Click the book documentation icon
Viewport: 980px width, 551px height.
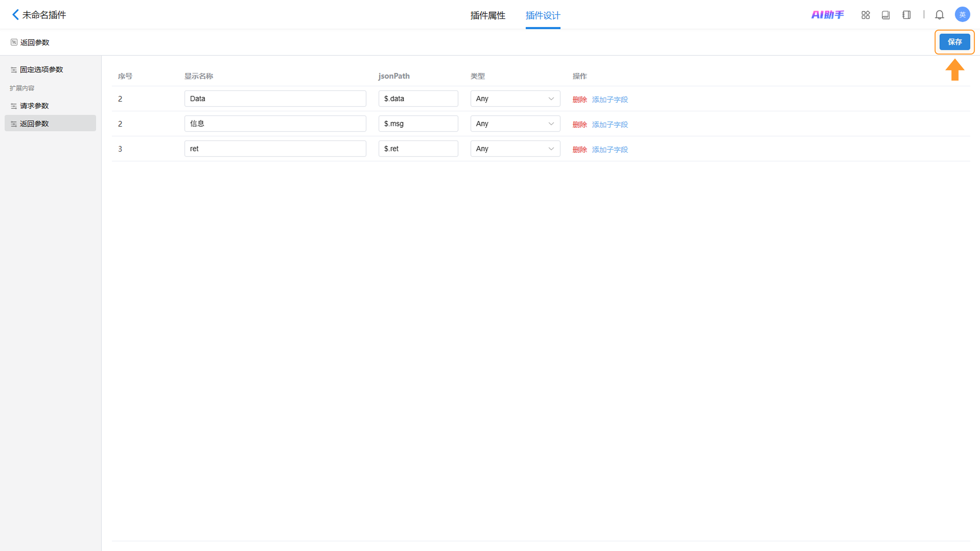click(886, 15)
